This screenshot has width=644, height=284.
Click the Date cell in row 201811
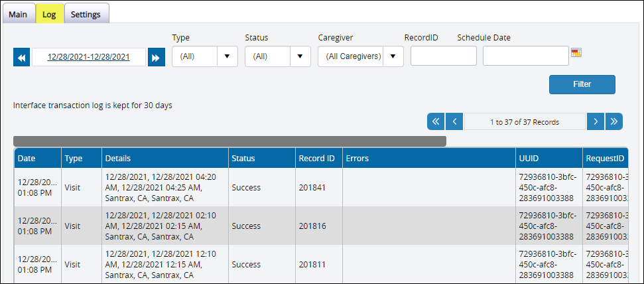point(38,264)
